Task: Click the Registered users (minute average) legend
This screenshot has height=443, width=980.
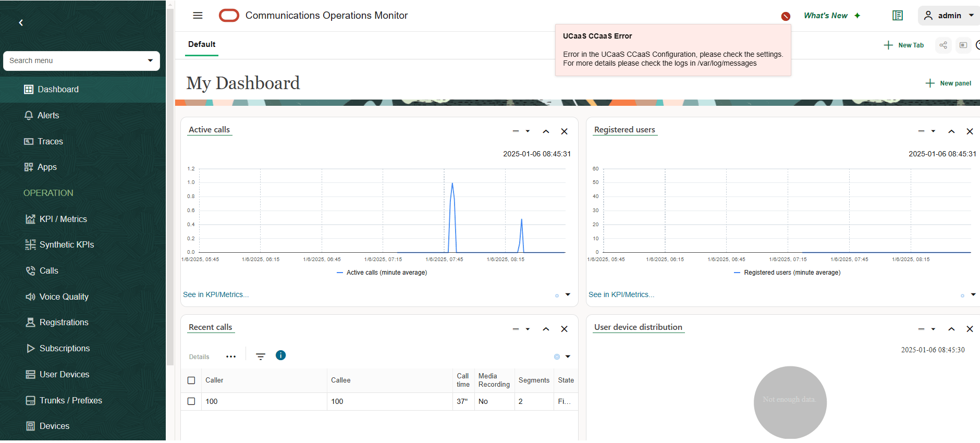Action: coord(787,273)
